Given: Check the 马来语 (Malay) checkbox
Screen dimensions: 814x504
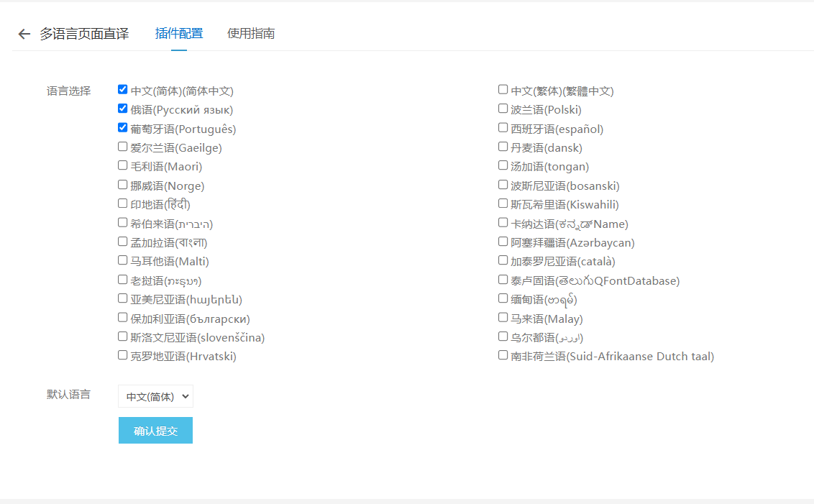Looking at the screenshot, I should pos(503,318).
